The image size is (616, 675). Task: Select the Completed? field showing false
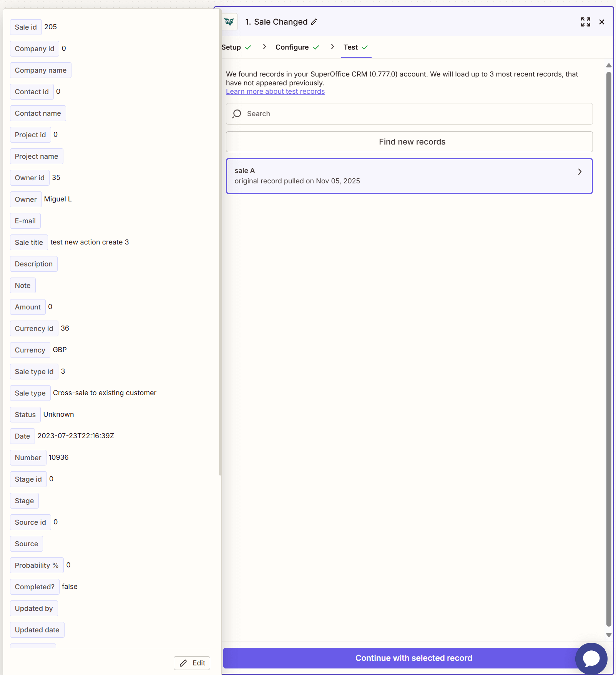click(35, 587)
